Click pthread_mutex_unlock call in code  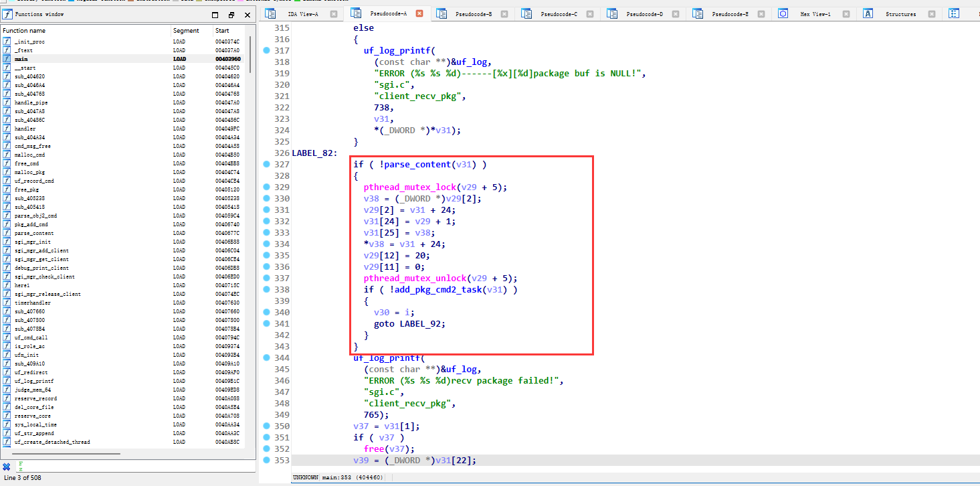tap(415, 278)
